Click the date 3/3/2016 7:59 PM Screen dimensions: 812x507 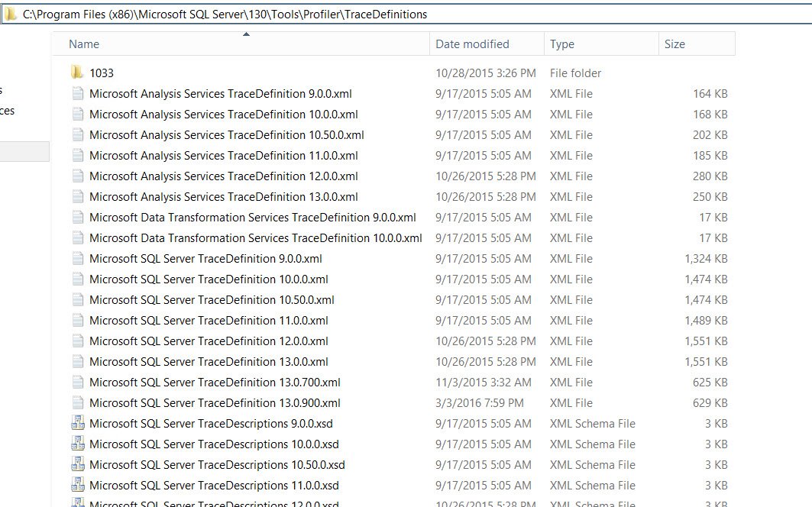click(x=480, y=403)
